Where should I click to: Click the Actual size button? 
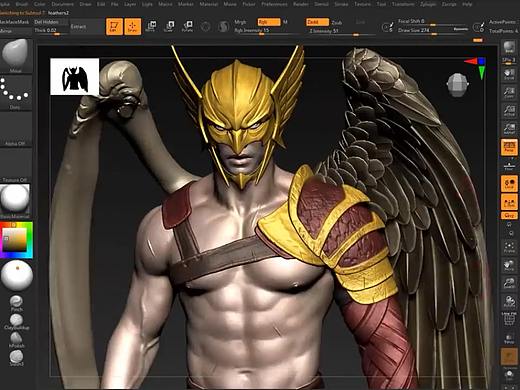(509, 110)
